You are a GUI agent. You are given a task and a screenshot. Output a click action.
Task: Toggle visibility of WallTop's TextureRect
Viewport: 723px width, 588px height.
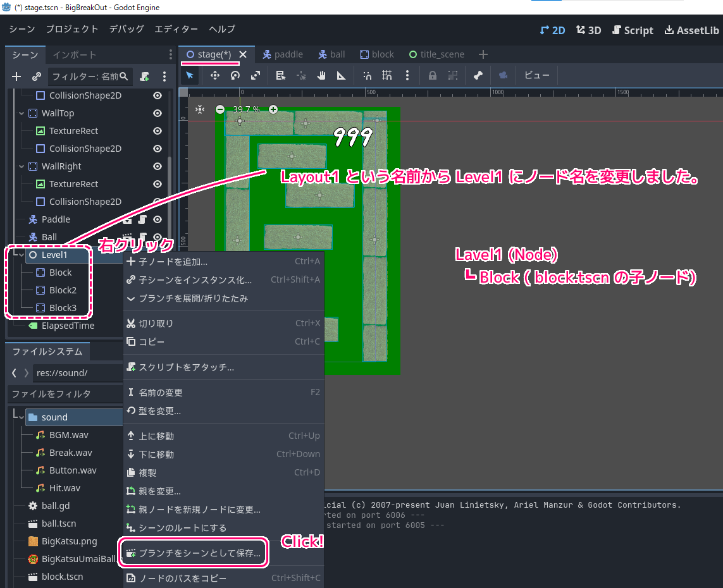(x=158, y=131)
